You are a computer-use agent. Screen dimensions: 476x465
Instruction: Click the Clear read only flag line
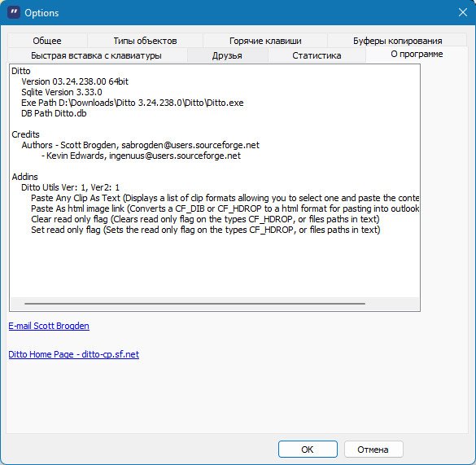click(x=205, y=219)
